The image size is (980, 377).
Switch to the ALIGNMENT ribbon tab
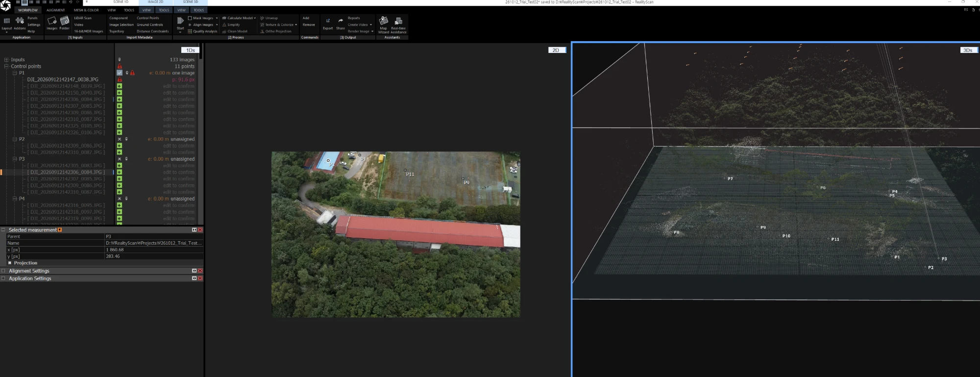tap(55, 10)
